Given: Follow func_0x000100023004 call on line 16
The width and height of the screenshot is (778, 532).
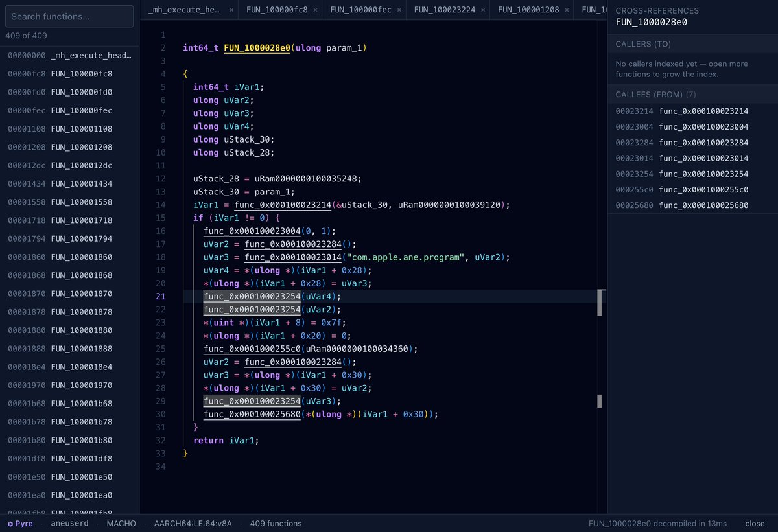Looking at the screenshot, I should pyautogui.click(x=253, y=231).
